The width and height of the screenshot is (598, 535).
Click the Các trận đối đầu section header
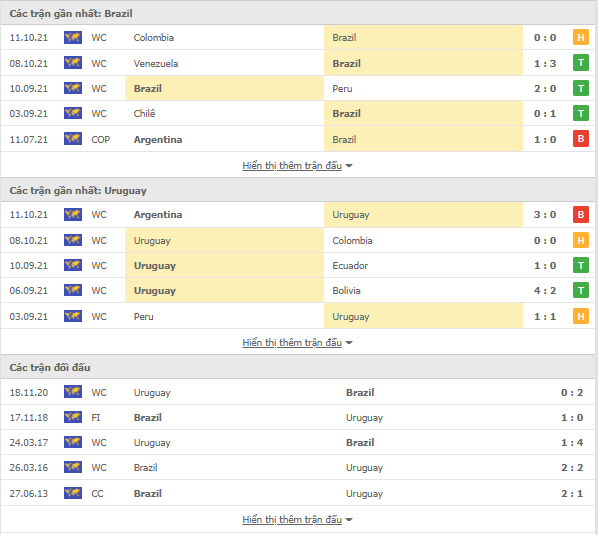(x=50, y=367)
